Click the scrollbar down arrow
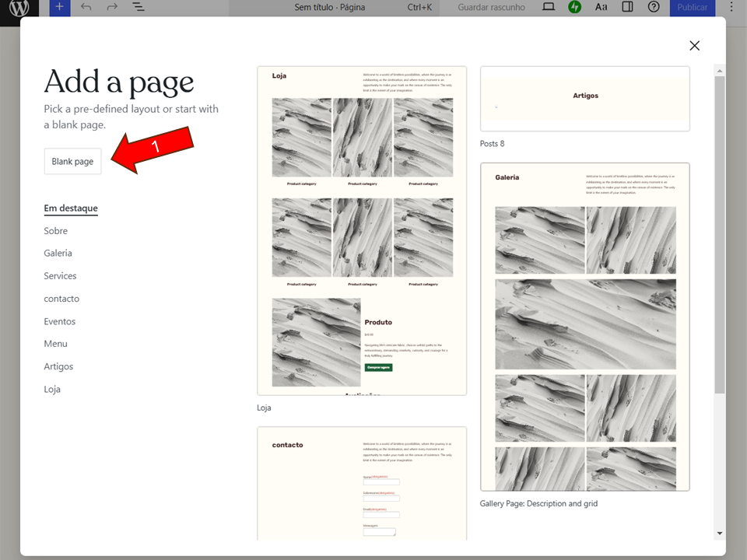This screenshot has width=747, height=560. click(x=719, y=533)
